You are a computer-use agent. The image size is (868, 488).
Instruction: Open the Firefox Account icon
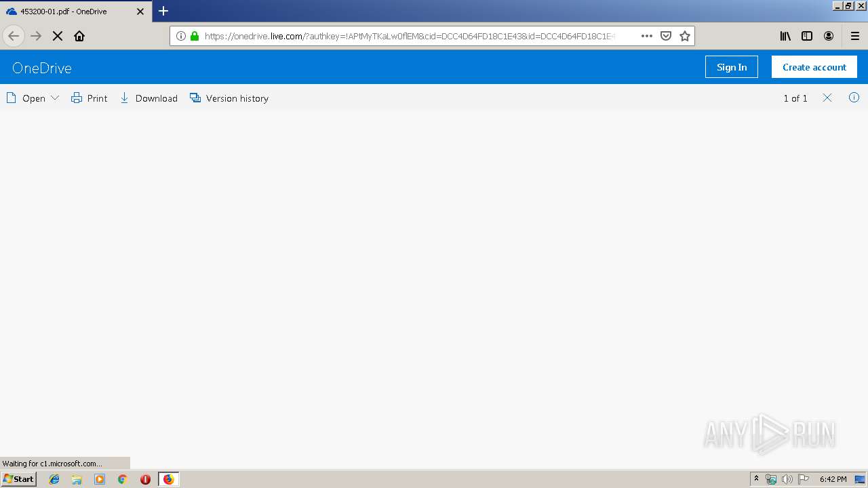(829, 36)
